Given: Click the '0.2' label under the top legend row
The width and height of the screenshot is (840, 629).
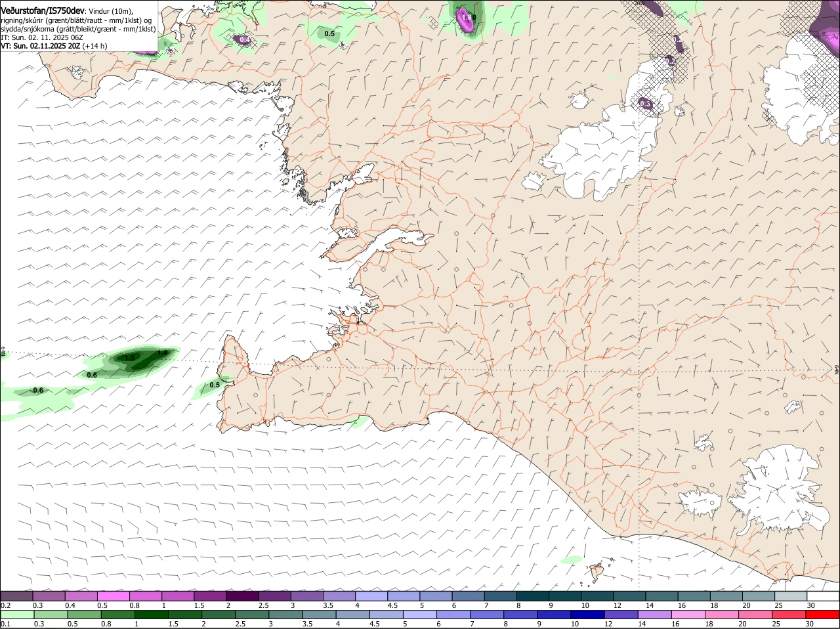Looking at the screenshot, I should [5, 605].
